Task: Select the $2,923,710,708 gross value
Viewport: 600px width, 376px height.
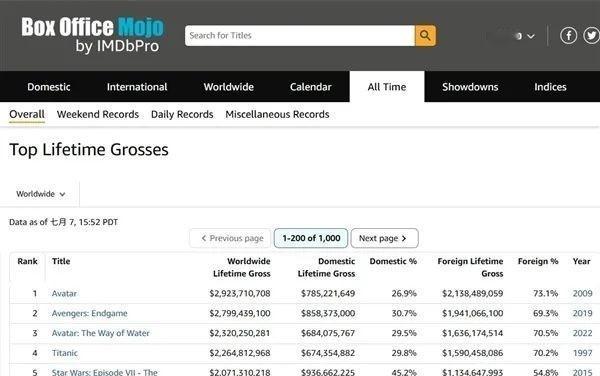Action: click(240, 293)
